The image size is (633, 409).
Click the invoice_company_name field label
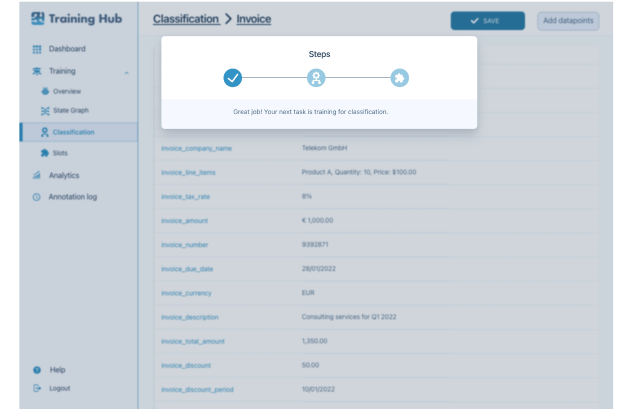click(196, 148)
